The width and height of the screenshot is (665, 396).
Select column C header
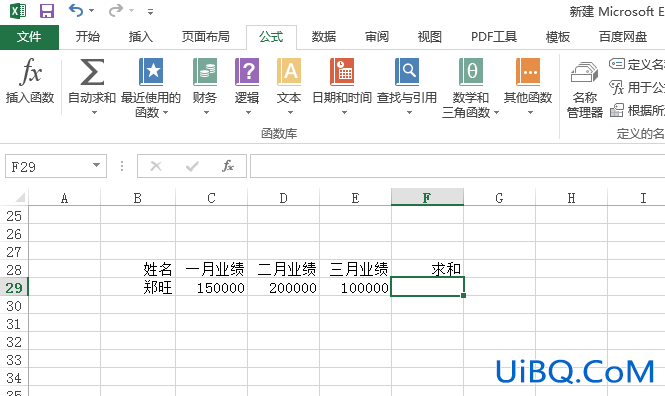coord(211,198)
